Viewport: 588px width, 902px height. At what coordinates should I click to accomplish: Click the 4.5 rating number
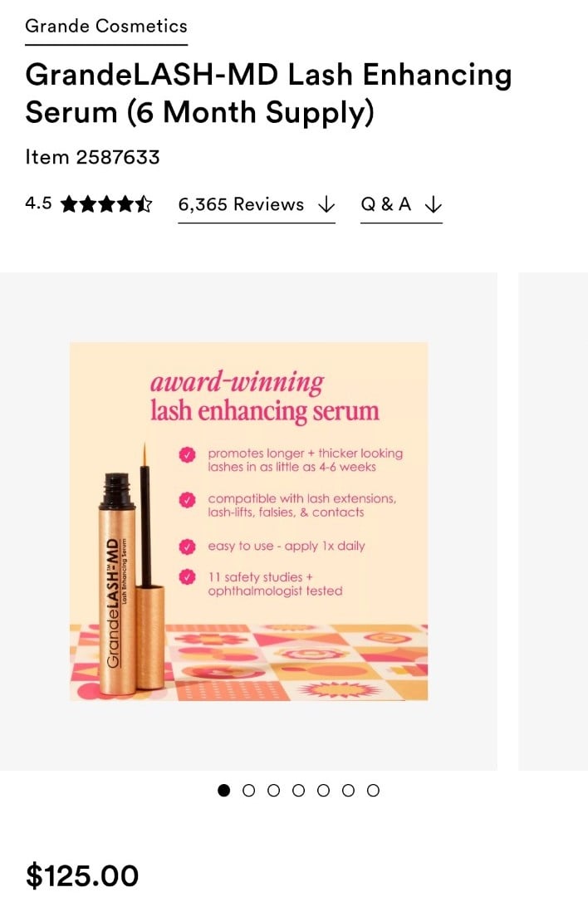point(38,203)
